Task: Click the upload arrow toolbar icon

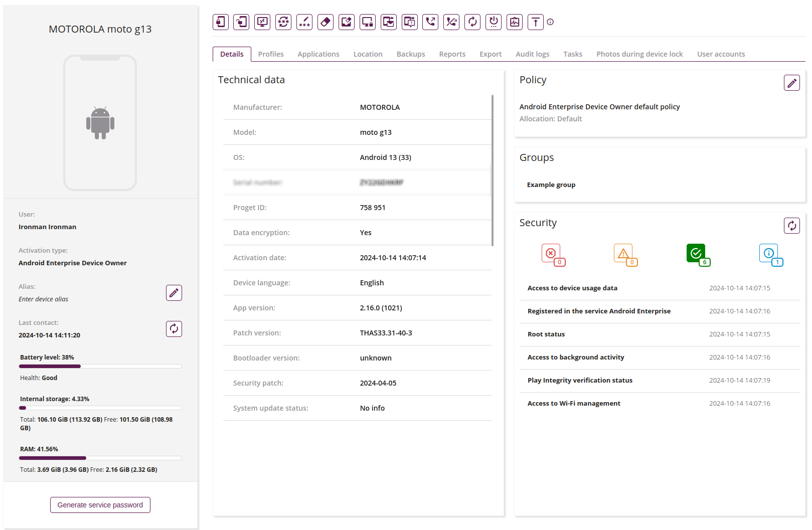Action: tap(536, 22)
